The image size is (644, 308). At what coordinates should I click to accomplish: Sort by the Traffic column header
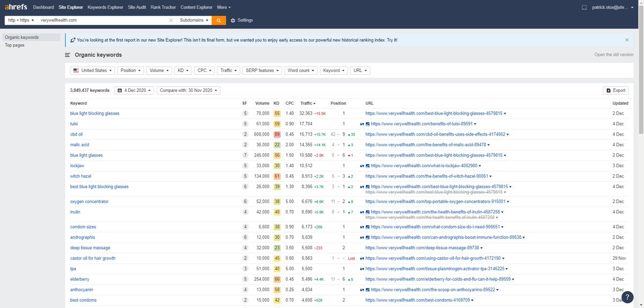(308, 103)
